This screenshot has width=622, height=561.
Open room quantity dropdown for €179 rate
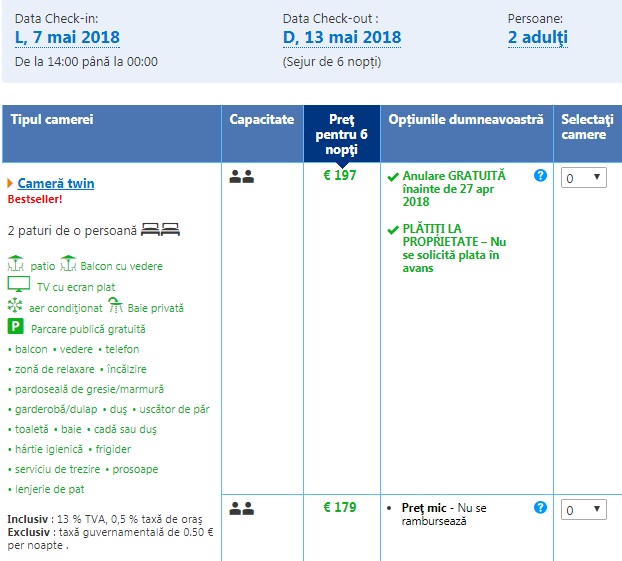(584, 509)
